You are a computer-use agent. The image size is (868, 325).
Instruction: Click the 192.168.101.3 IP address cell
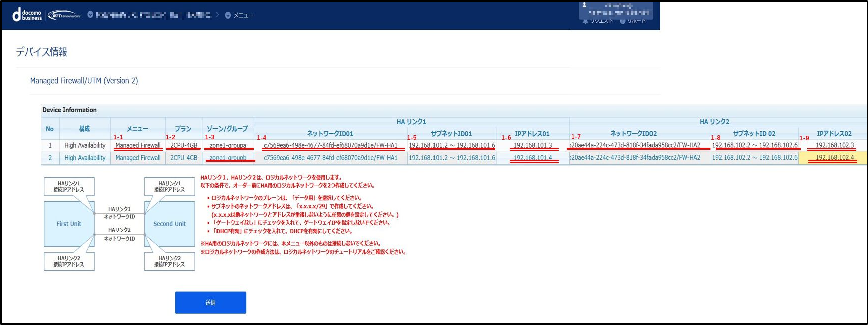point(533,145)
